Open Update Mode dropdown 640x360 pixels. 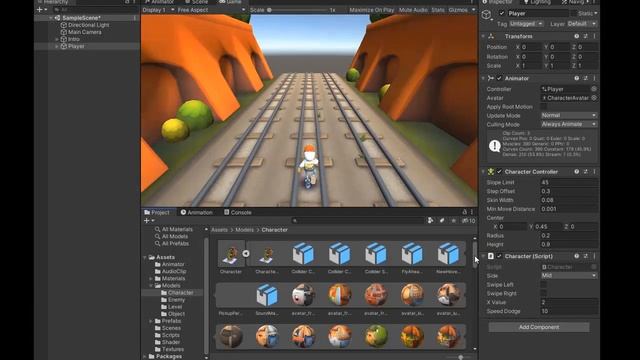569,116
